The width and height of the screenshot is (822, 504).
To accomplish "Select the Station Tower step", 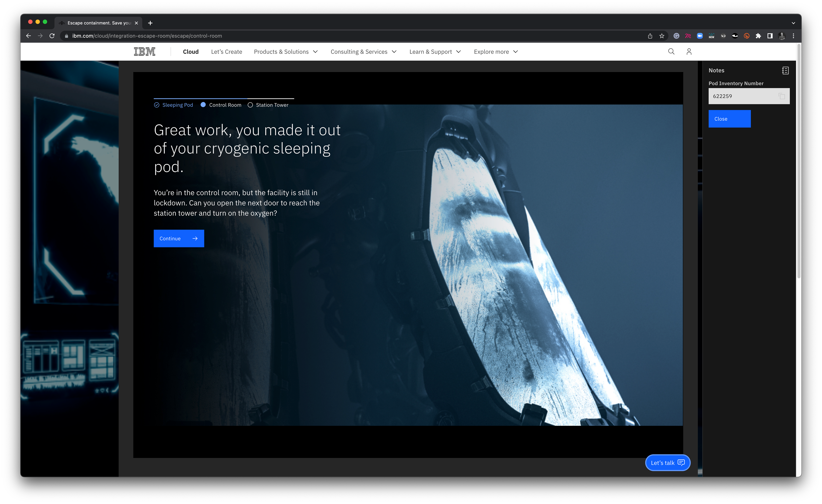I will [268, 105].
